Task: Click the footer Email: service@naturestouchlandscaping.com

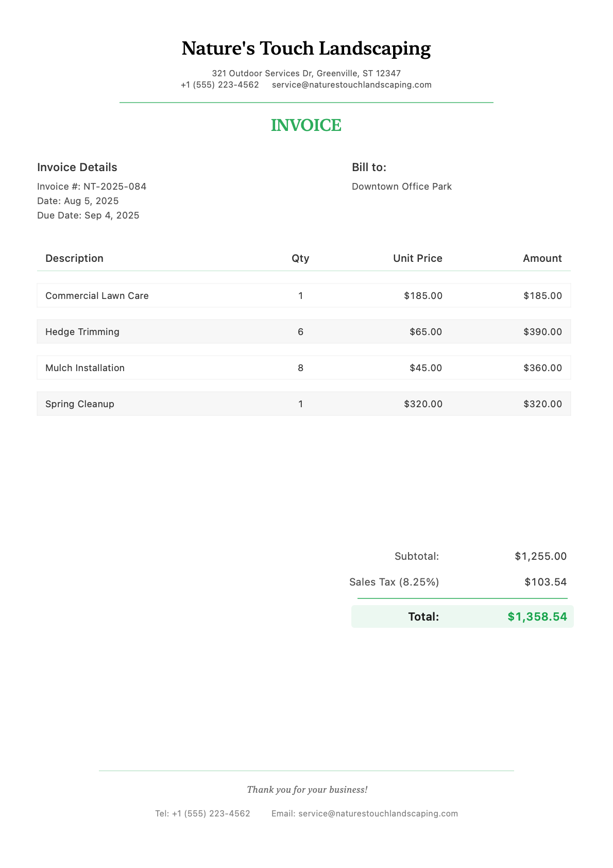Action: pyautogui.click(x=365, y=813)
